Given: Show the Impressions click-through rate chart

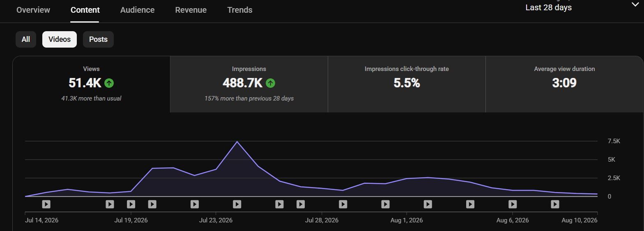Looking at the screenshot, I should tap(407, 84).
